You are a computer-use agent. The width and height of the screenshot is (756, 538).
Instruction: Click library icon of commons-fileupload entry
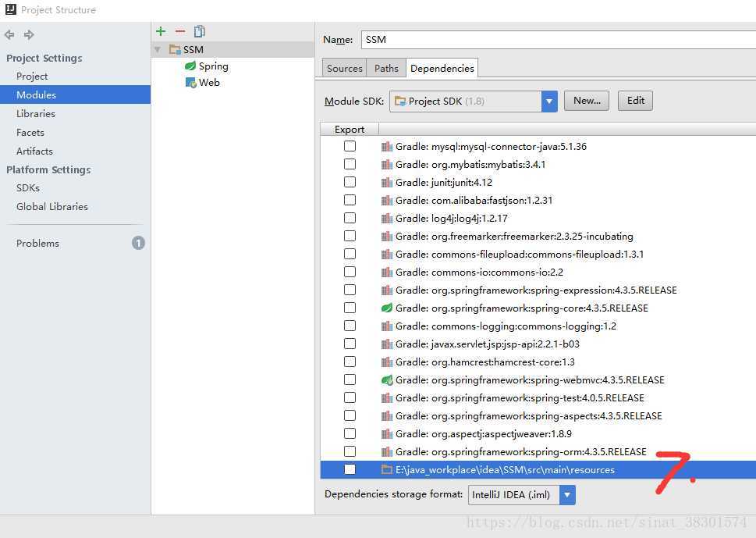(387, 255)
